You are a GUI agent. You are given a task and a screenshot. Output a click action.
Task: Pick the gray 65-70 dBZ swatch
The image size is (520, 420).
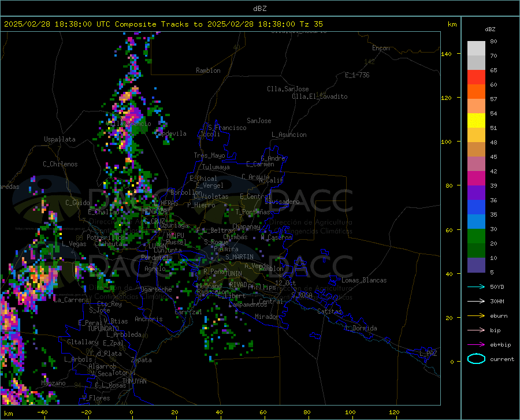[476, 63]
